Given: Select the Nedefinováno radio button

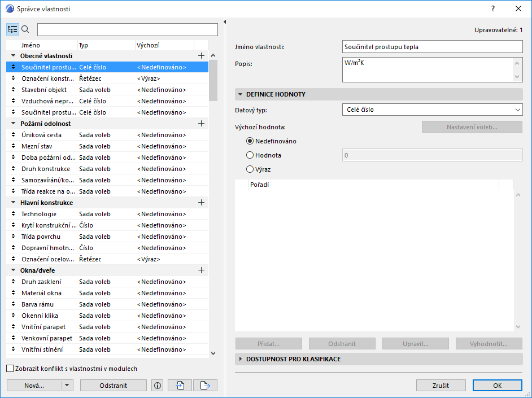Looking at the screenshot, I should (250, 141).
